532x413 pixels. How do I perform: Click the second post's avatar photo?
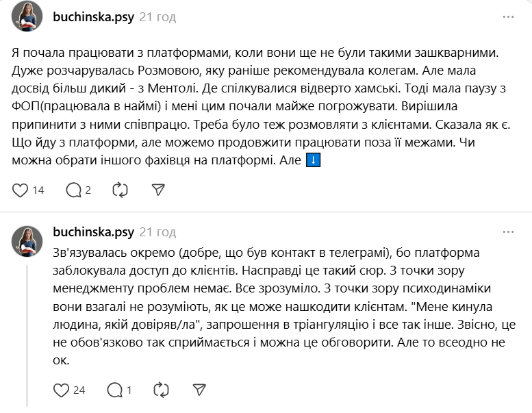pos(27,240)
